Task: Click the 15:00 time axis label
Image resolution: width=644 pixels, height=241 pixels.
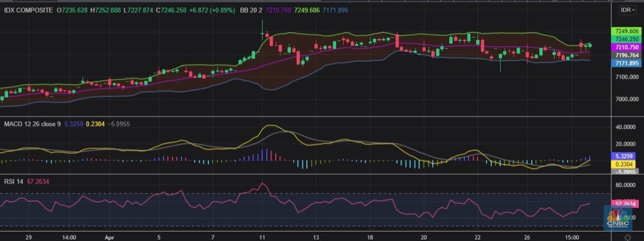Action: (572, 236)
